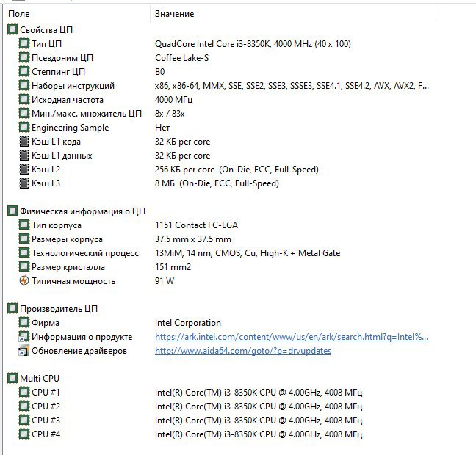Click the chip icon next to Свойства ЦП
476x455 pixels.
(x=12, y=30)
